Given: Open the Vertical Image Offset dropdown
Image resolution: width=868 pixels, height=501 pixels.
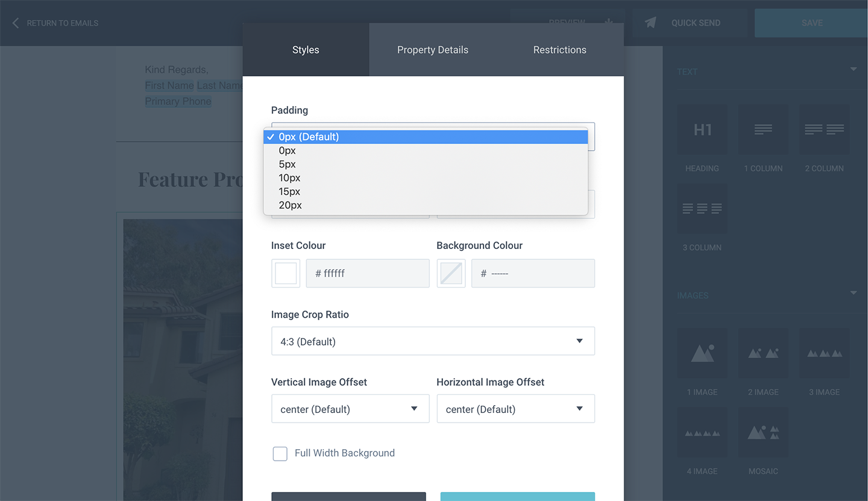Looking at the screenshot, I should click(x=350, y=409).
